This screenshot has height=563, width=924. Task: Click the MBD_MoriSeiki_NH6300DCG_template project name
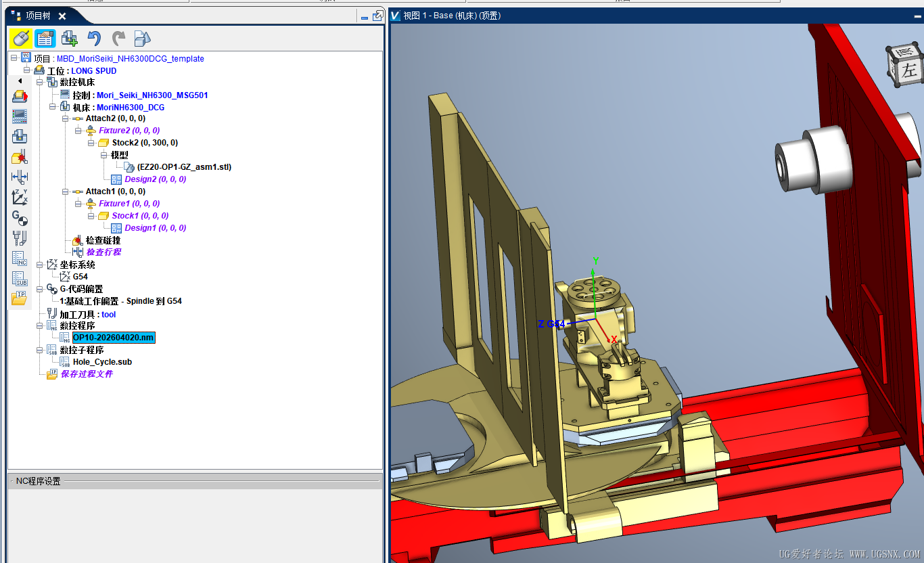click(x=131, y=59)
